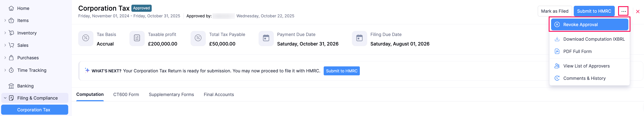
Task: Expand the Purchases sidebar section
Action: tap(5, 58)
